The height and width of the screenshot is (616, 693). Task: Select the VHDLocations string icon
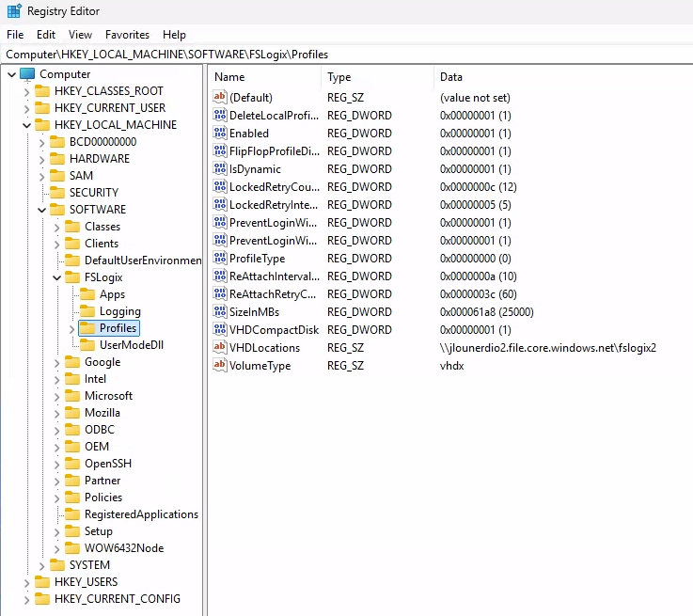point(220,347)
